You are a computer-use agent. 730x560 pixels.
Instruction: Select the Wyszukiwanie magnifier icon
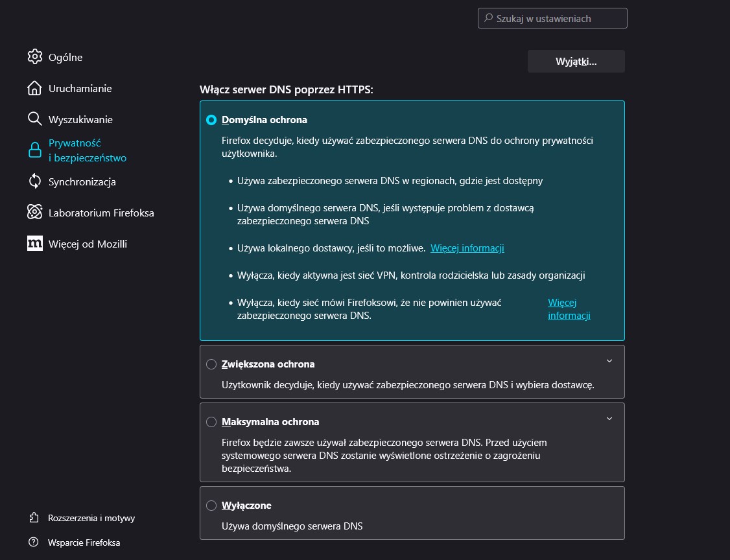click(x=34, y=119)
